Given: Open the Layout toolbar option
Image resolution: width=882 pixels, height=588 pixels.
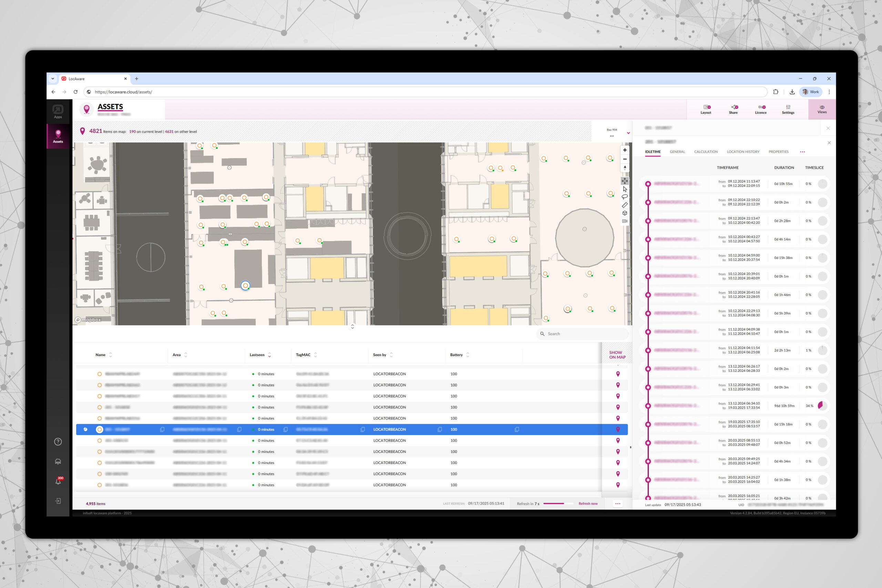Looking at the screenshot, I should [x=706, y=109].
